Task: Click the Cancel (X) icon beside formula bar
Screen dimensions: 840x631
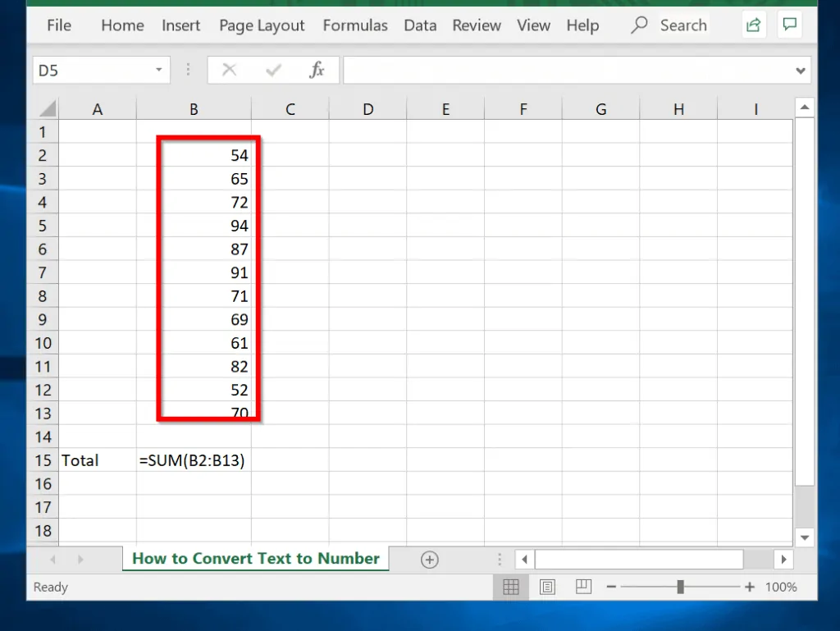Action: click(229, 70)
